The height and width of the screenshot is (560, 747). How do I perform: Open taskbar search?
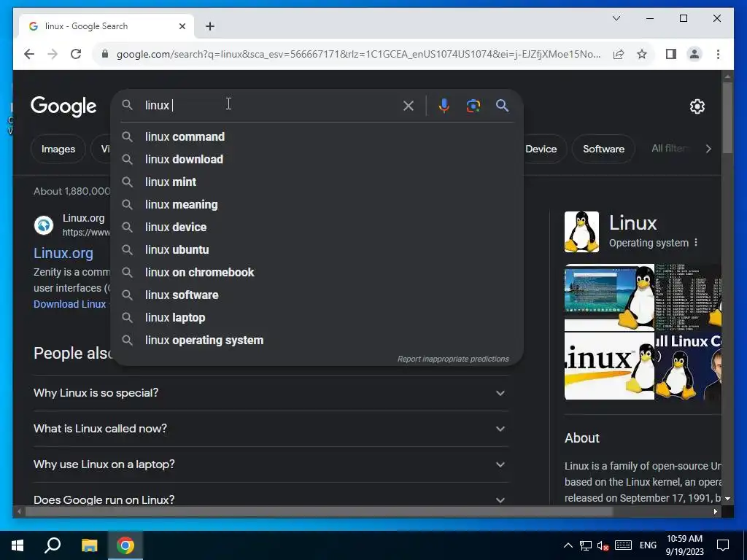[x=53, y=545]
